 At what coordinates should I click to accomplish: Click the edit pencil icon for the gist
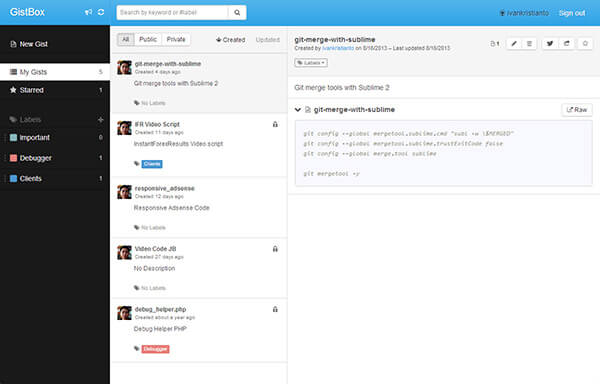coord(514,44)
